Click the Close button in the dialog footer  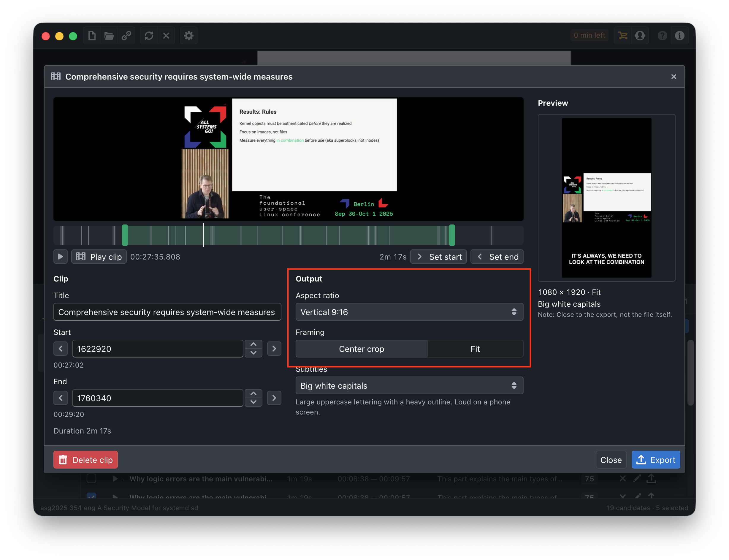[611, 460]
